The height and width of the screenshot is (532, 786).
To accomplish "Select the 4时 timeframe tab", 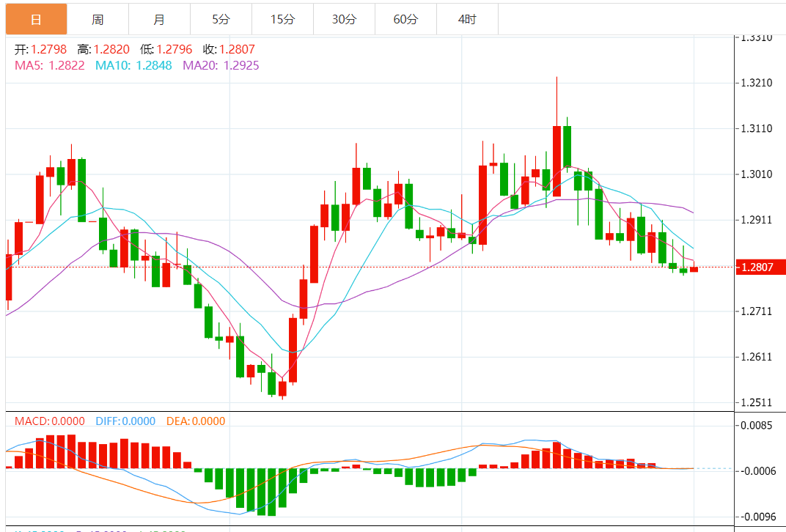I will pyautogui.click(x=468, y=20).
